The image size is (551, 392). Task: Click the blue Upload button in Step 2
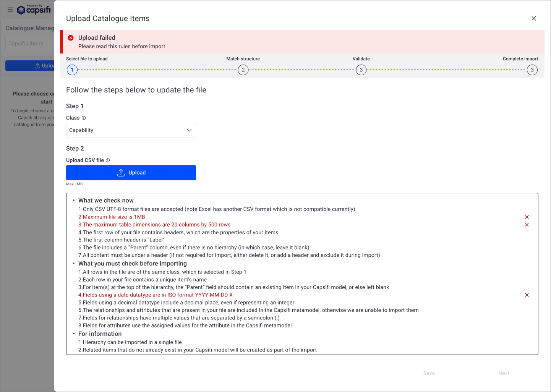[x=131, y=173]
